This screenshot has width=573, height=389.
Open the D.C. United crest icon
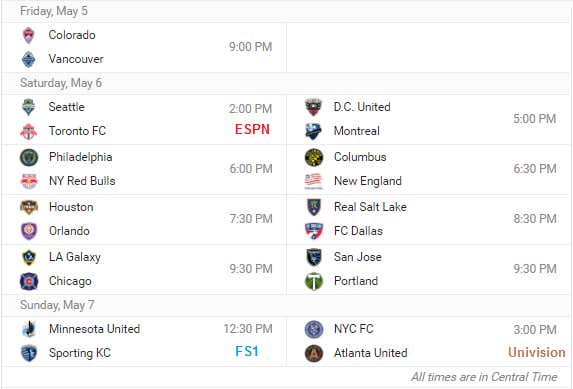click(314, 107)
